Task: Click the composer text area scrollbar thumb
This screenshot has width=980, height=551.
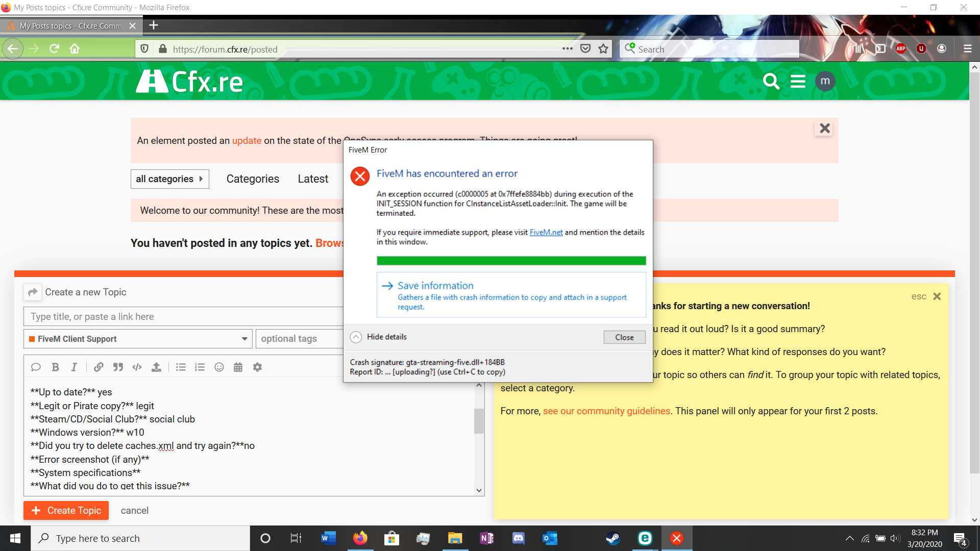Action: 479,421
